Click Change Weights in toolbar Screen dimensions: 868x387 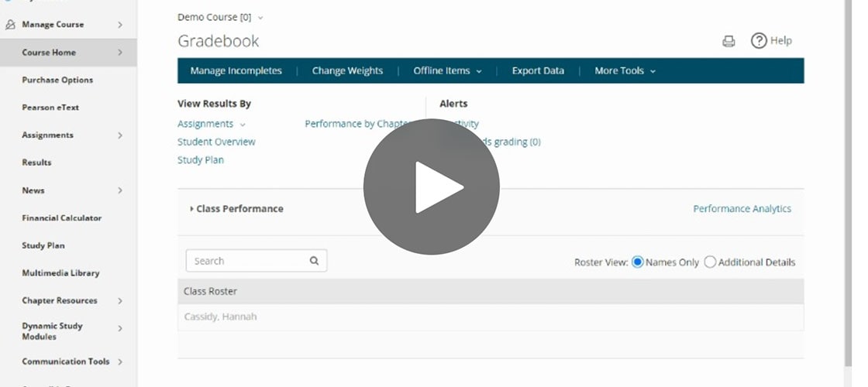(347, 70)
